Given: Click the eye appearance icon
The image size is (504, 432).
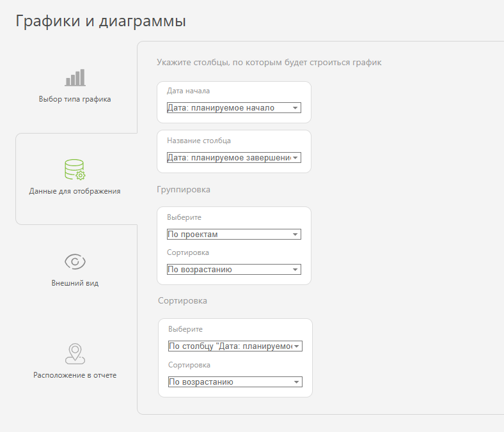Looking at the screenshot, I should point(75,261).
